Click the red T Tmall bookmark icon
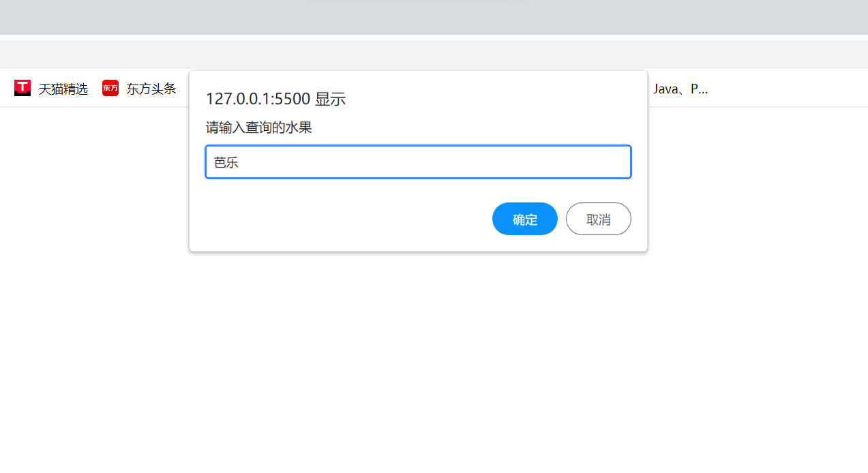Screen dimensions: 868x473 click(23, 88)
